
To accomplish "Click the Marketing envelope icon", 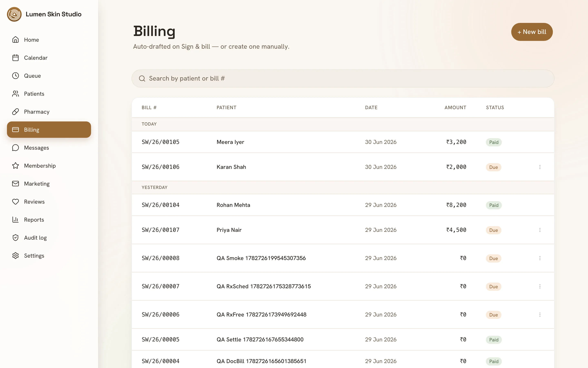I will coord(16,184).
